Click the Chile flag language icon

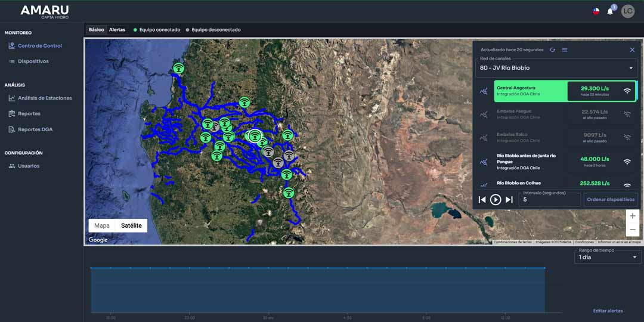point(596,11)
